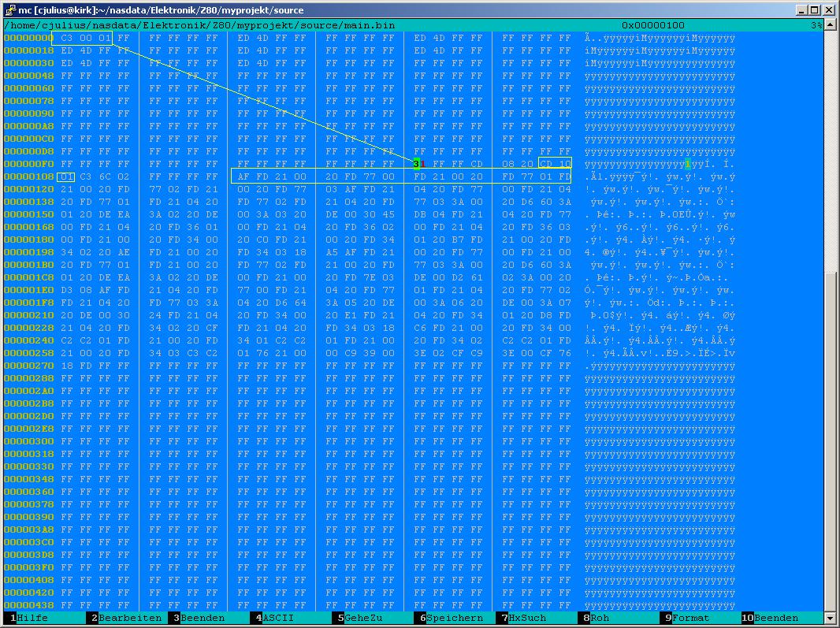Click hex group 3E 00 CF 76
This screenshot has width=840, height=628.
point(537,353)
